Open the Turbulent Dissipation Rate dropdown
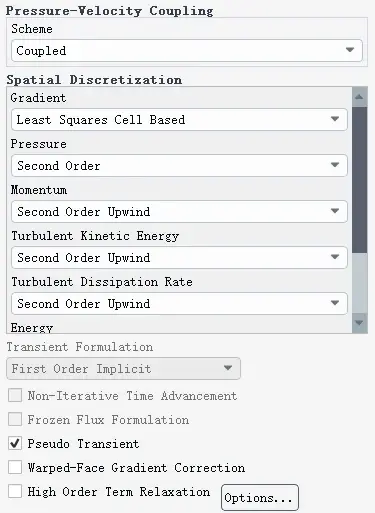Screen dimensions: 375x513 coord(179,304)
